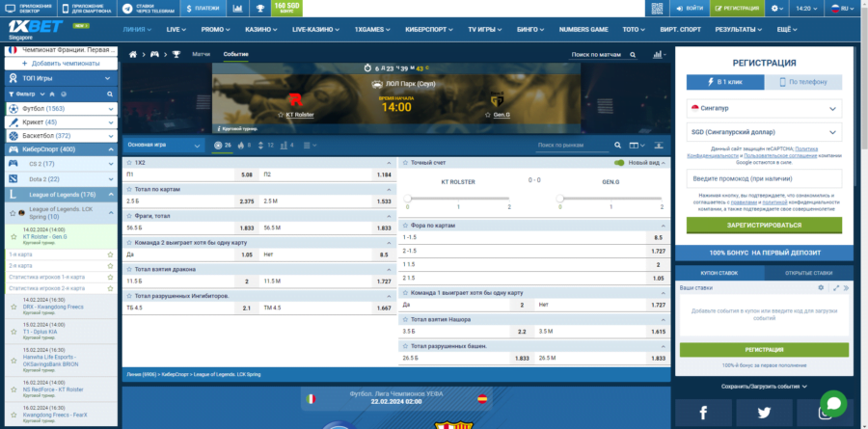
Task: Open the SGD currency dropdown
Action: click(764, 135)
